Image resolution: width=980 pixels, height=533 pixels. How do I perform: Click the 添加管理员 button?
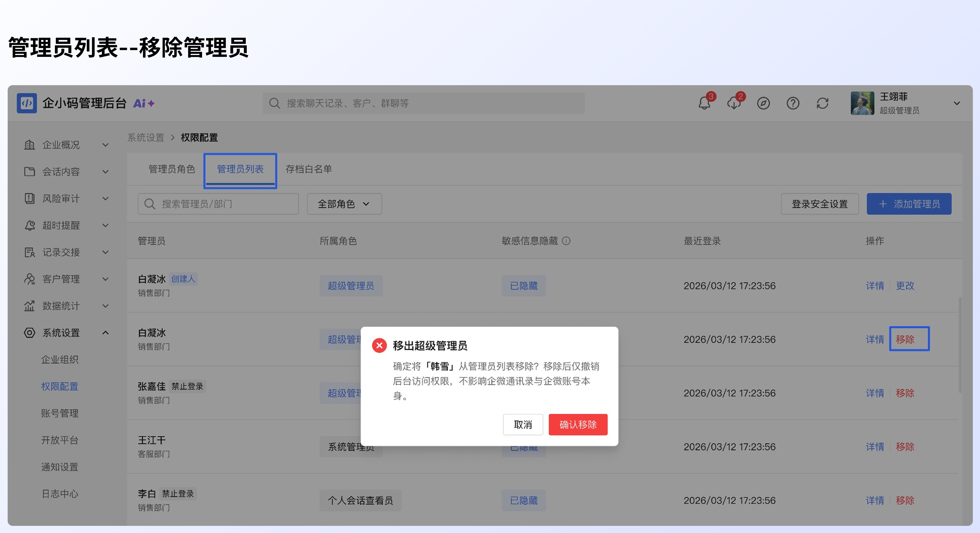click(909, 204)
